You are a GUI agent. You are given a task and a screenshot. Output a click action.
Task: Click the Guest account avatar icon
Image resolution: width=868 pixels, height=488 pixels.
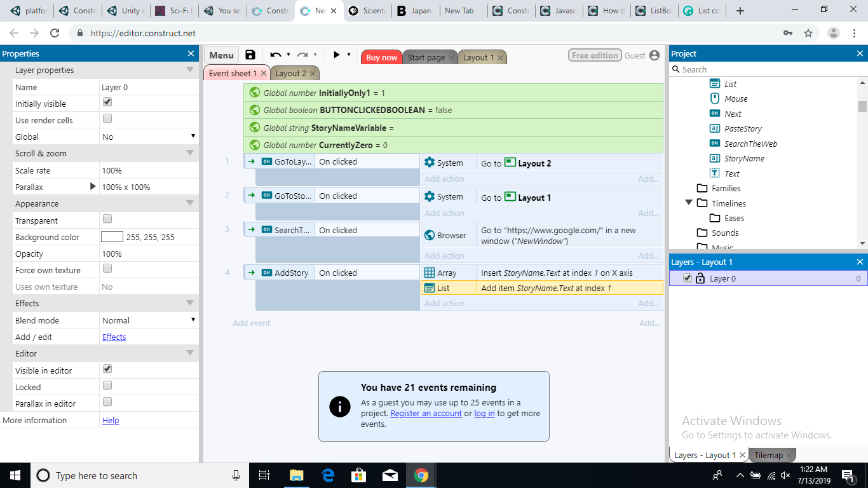[654, 56]
